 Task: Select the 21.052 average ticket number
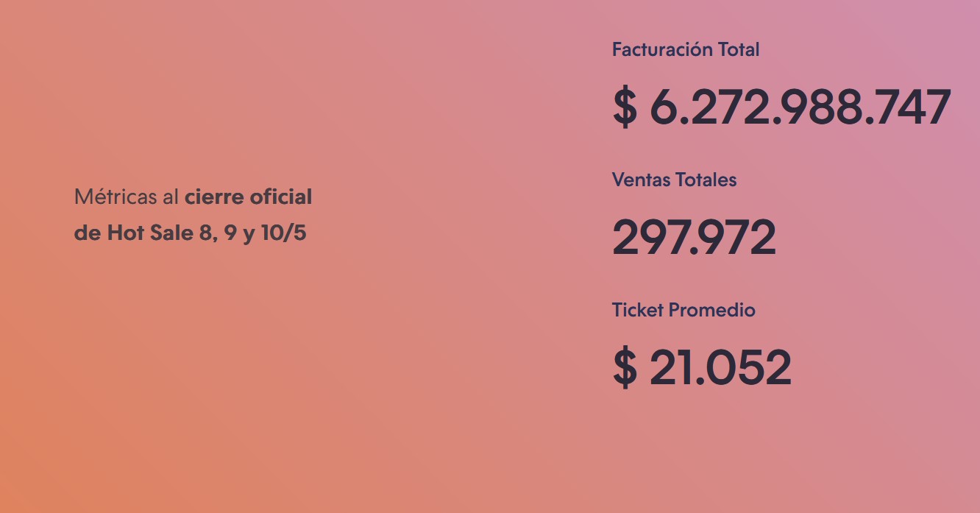720,367
